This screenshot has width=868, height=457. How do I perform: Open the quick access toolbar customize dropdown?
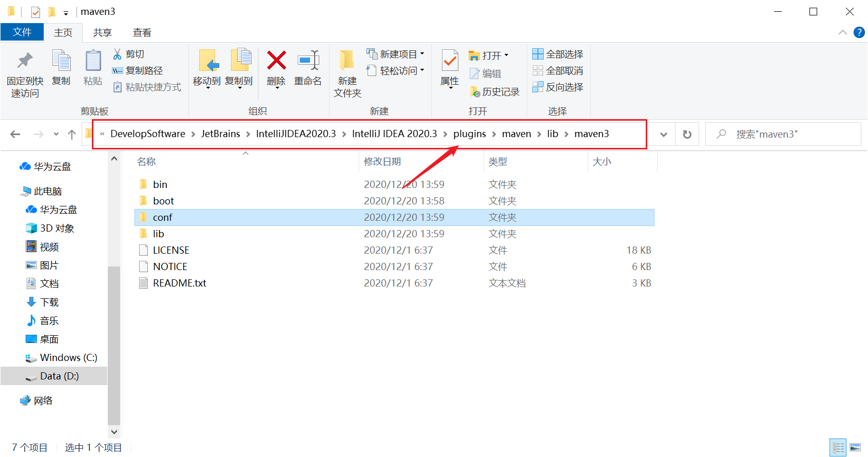tap(66, 13)
